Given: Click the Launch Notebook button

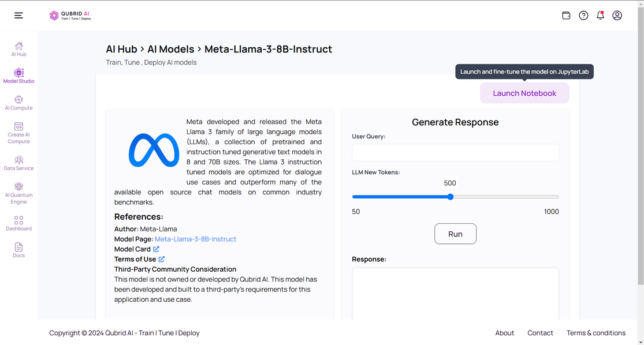Looking at the screenshot, I should pyautogui.click(x=524, y=93).
